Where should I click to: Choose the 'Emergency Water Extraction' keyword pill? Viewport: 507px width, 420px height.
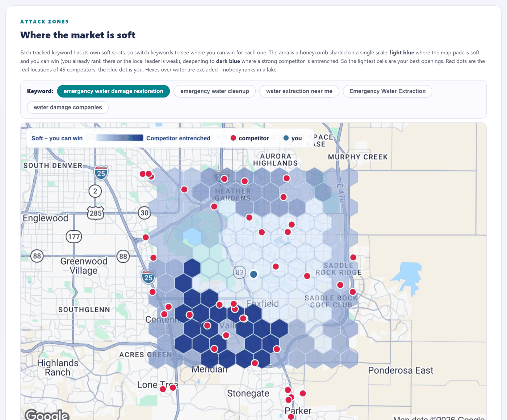pos(387,91)
